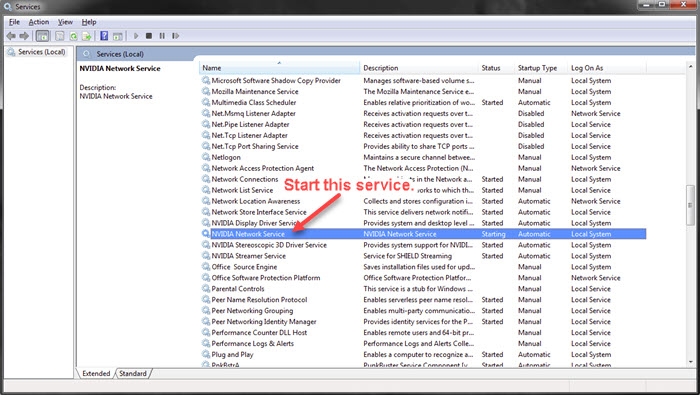Select Network List Service row
Image resolution: width=700 pixels, height=395 pixels.
pyautogui.click(x=242, y=190)
